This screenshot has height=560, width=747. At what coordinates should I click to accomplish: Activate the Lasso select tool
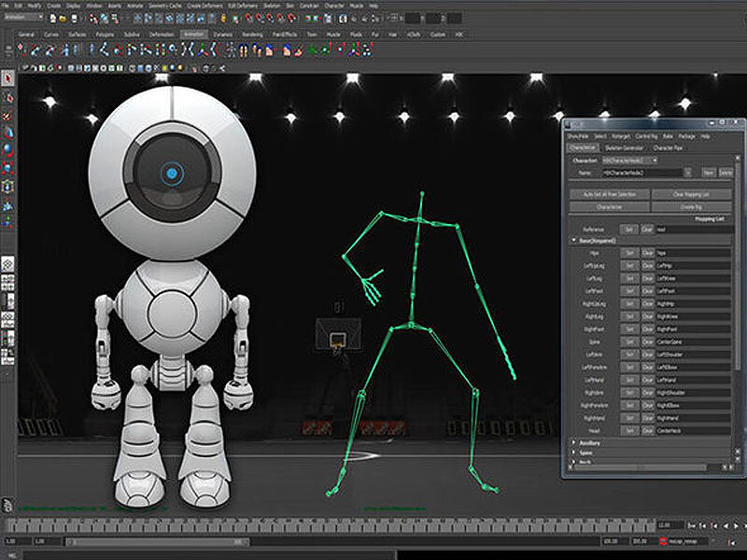7,96
